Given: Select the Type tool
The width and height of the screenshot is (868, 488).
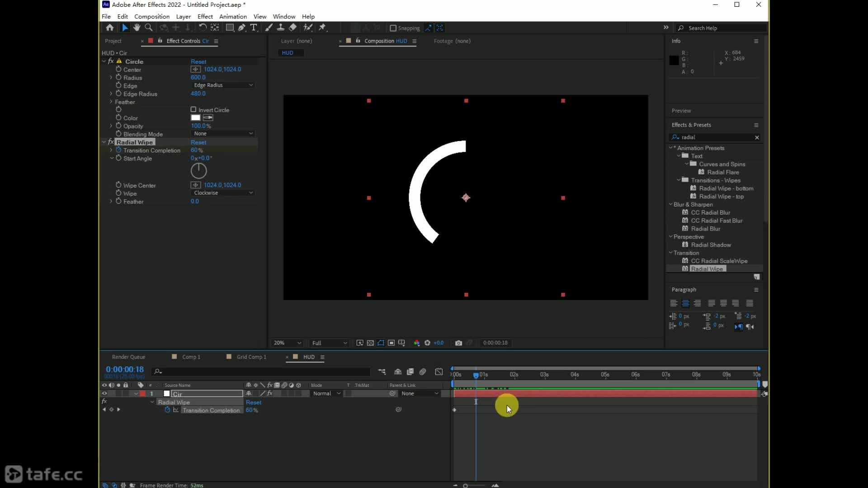Looking at the screenshot, I should point(254,28).
